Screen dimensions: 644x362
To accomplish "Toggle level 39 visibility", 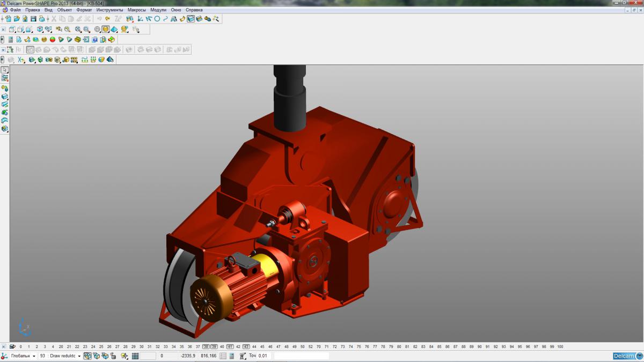I will (214, 346).
